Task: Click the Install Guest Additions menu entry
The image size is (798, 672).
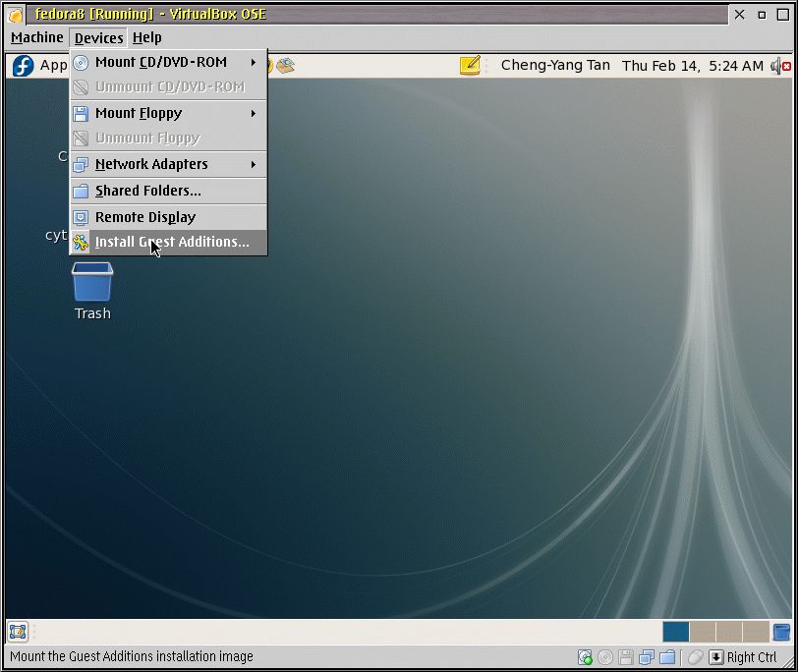Action: [x=168, y=242]
